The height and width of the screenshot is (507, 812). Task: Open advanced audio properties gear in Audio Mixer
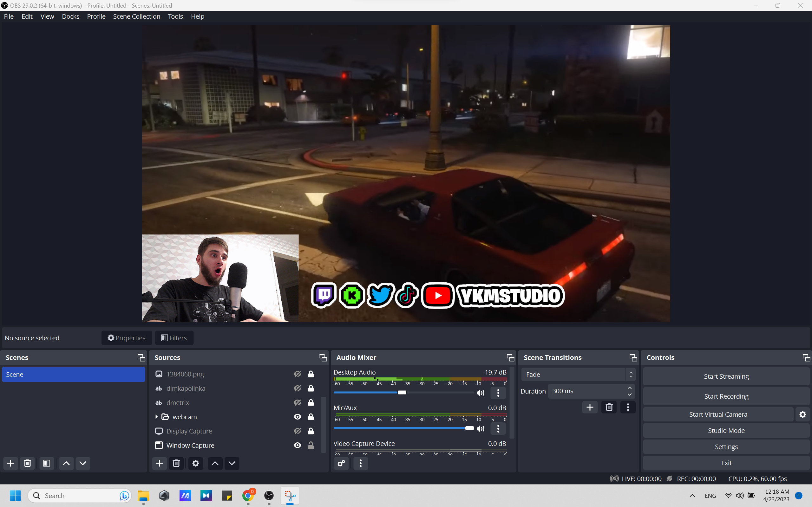[x=341, y=463]
